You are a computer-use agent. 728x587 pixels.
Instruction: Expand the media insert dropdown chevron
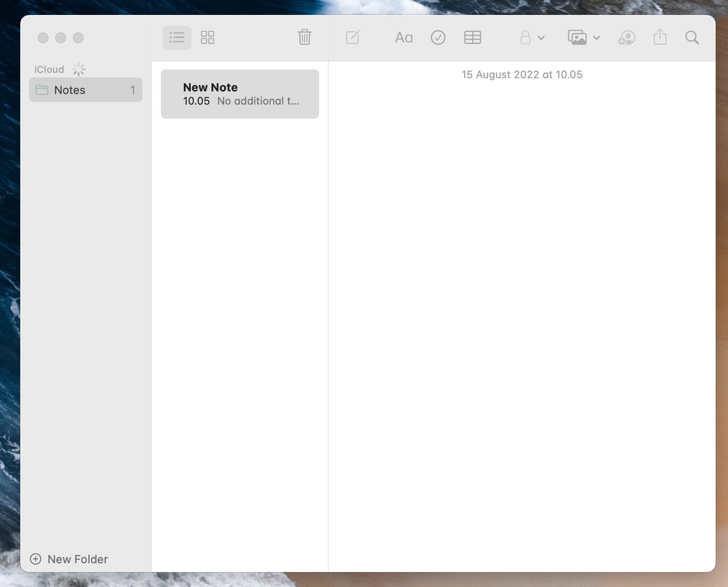pyautogui.click(x=596, y=38)
